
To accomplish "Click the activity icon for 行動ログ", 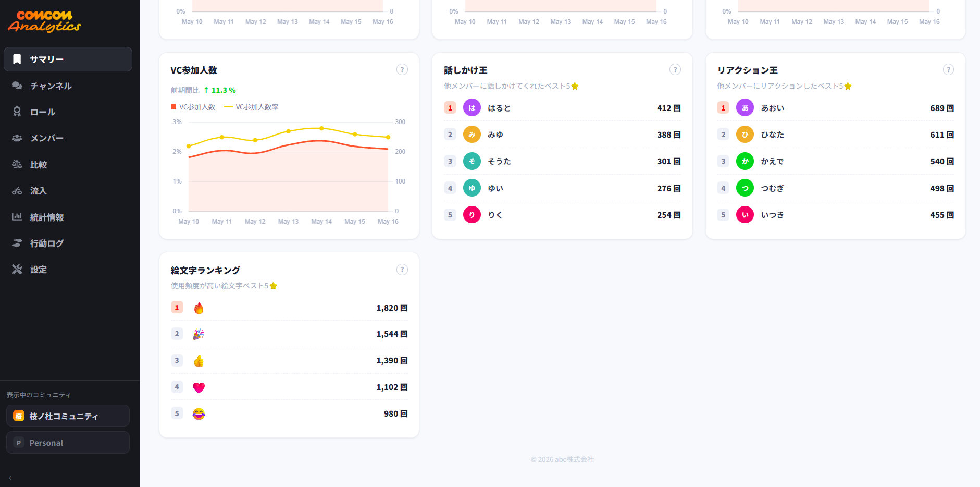I will click(x=17, y=243).
